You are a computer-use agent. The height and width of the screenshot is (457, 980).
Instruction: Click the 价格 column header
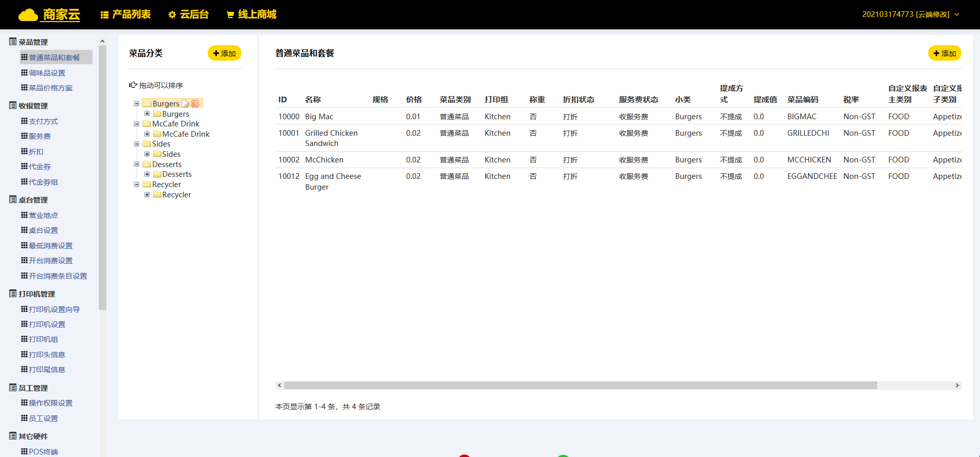414,100
